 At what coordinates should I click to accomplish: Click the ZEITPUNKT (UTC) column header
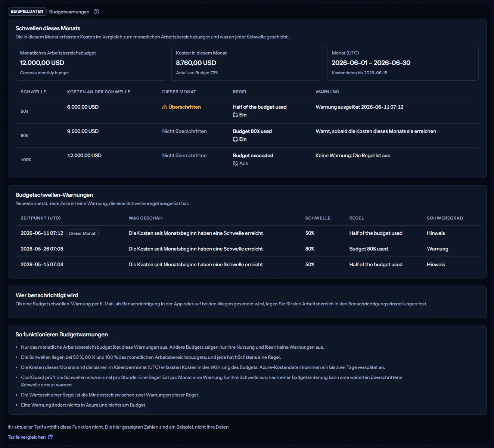pyautogui.click(x=41, y=218)
